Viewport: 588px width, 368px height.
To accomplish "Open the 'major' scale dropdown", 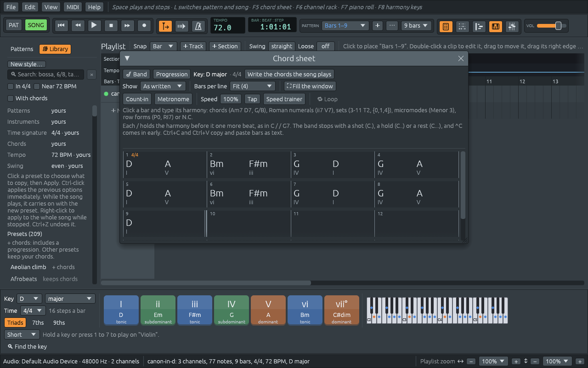I will pos(70,299).
